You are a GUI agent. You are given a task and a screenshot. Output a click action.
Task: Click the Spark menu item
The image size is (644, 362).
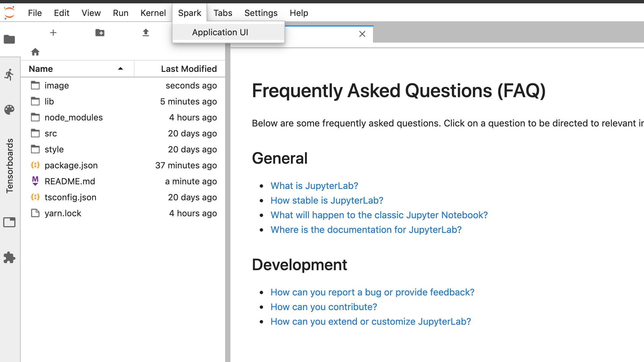[x=189, y=13]
